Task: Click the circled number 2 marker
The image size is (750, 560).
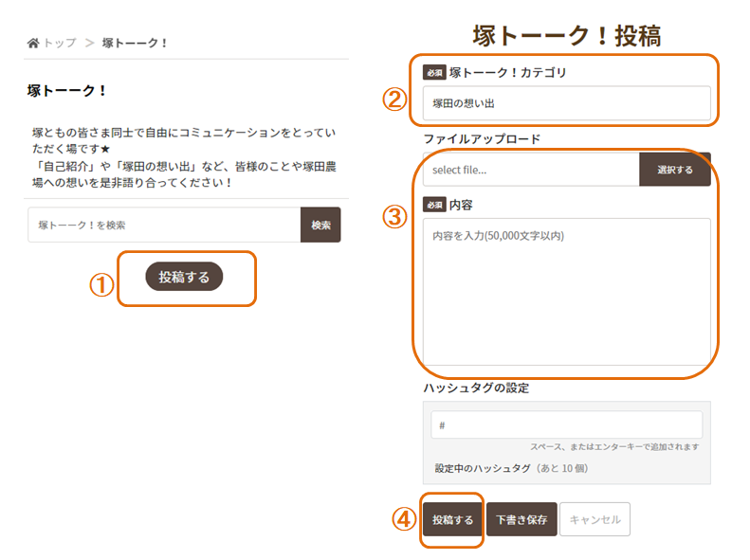Action: pos(394,99)
